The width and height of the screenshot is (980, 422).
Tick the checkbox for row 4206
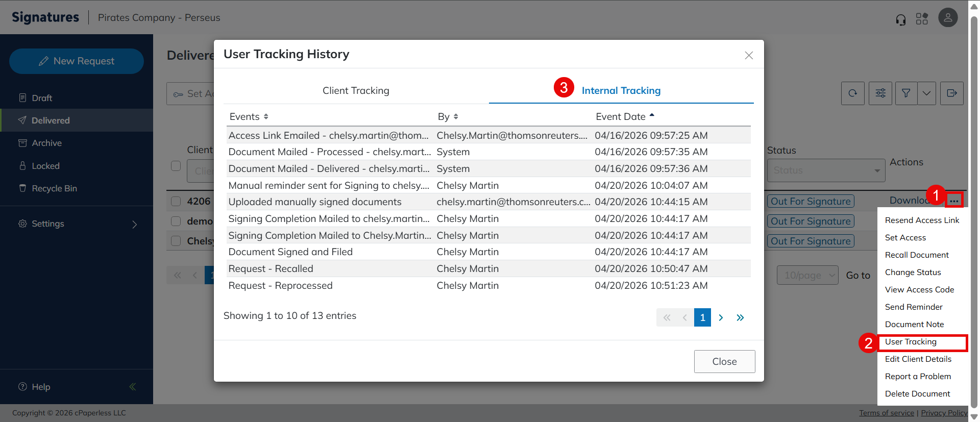176,201
